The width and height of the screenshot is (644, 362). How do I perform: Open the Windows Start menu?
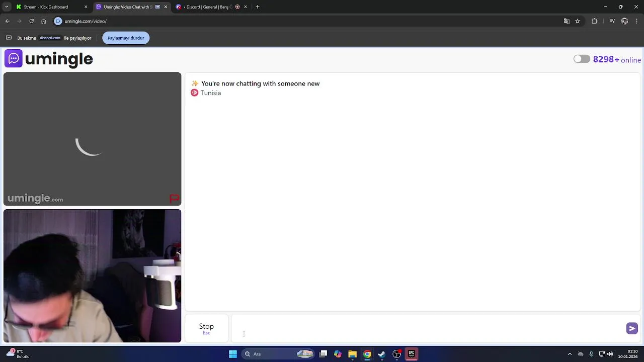[233, 354]
